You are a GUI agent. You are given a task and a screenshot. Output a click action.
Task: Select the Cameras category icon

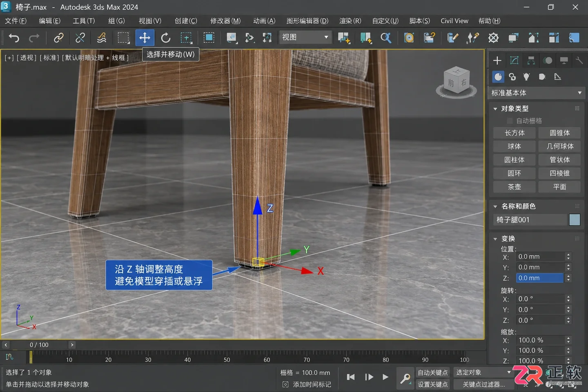[542, 77]
